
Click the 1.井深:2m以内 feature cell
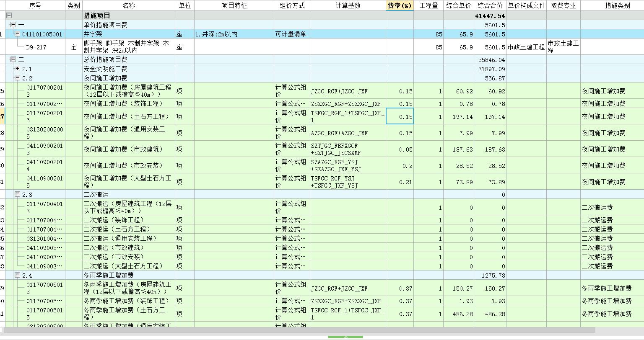coord(234,34)
